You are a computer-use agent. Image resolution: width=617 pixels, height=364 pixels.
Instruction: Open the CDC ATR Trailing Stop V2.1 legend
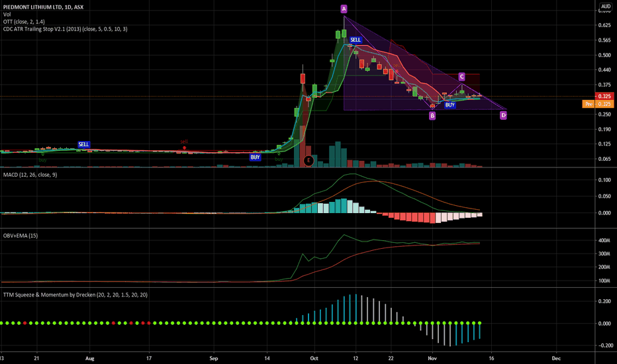66,28
